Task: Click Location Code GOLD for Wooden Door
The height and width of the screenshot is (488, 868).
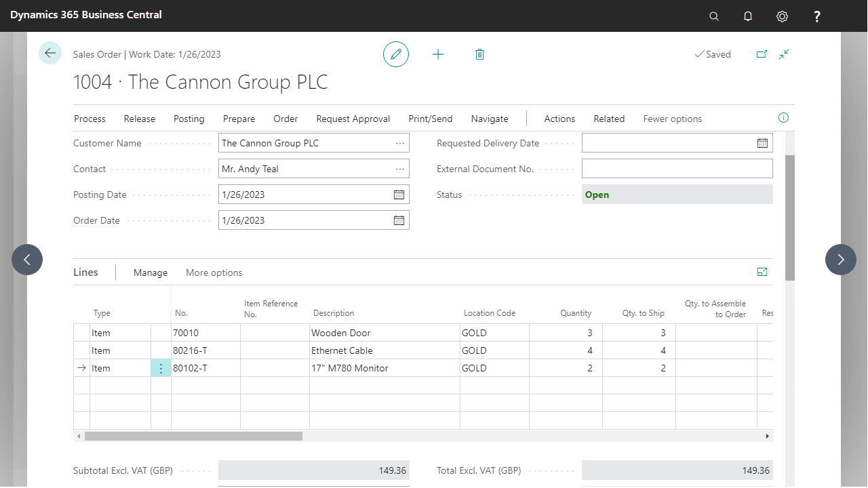Action: point(494,333)
